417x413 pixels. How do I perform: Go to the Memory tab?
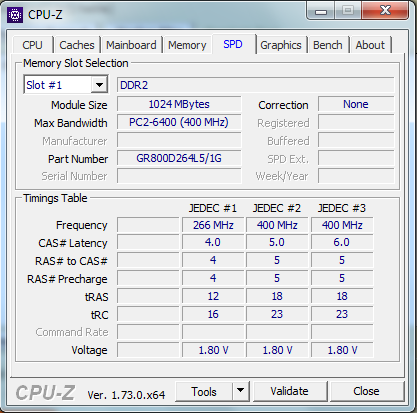click(187, 45)
